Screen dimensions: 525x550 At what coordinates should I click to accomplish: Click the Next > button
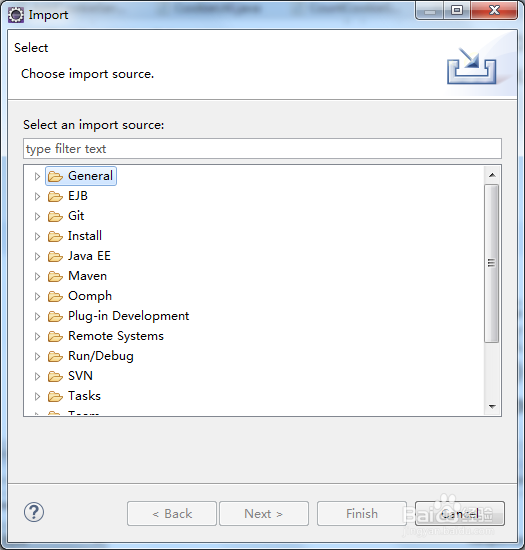point(264,514)
